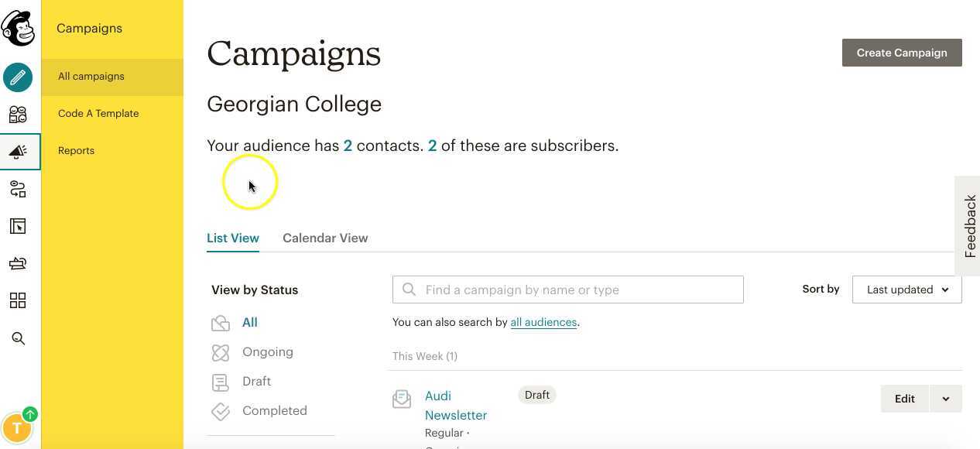Select the Create pencil icon
The height and width of the screenshot is (449, 980).
tap(18, 77)
